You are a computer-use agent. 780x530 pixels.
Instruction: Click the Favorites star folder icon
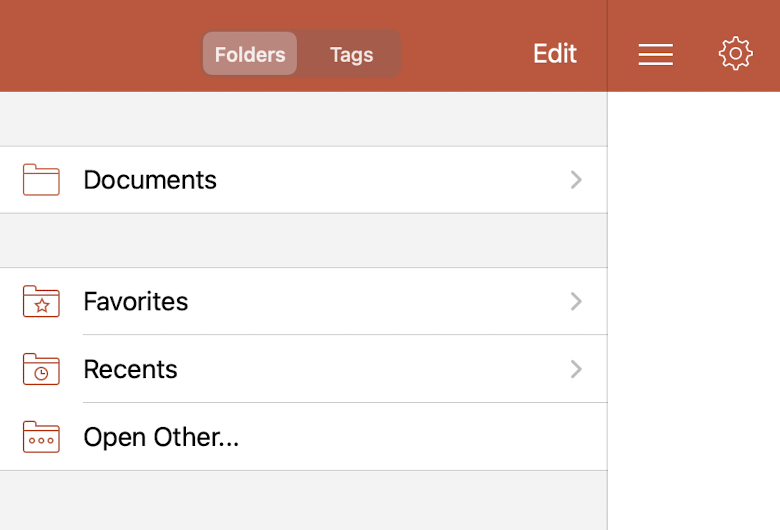point(41,301)
